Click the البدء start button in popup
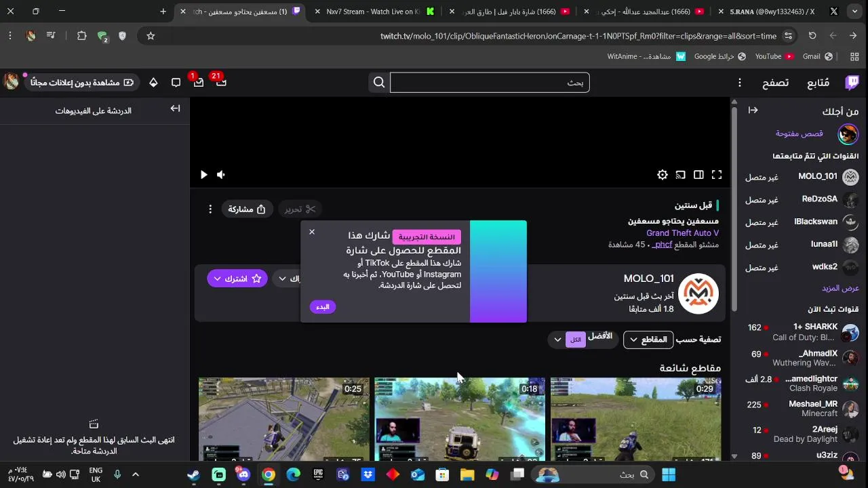This screenshot has height=488, width=868. 323,307
